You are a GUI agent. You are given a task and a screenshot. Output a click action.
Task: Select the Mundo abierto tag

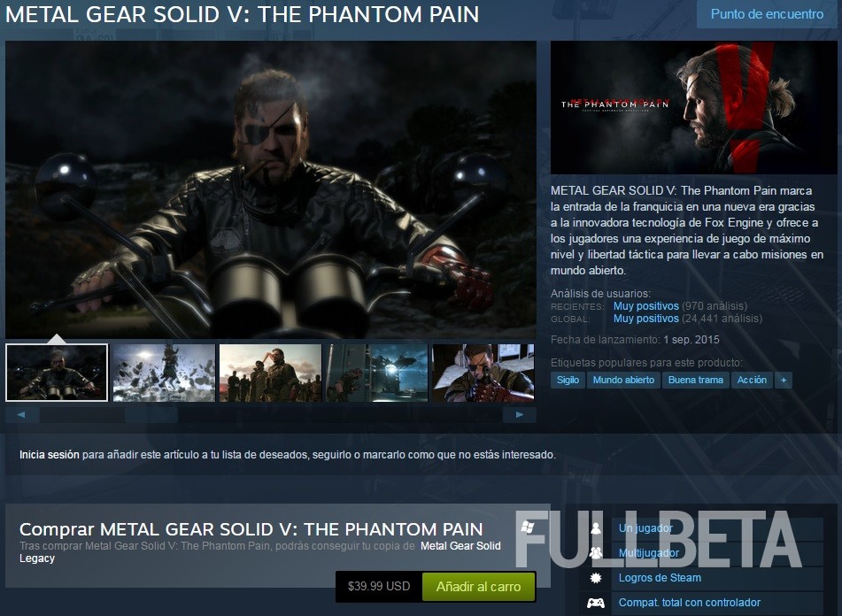[623, 380]
